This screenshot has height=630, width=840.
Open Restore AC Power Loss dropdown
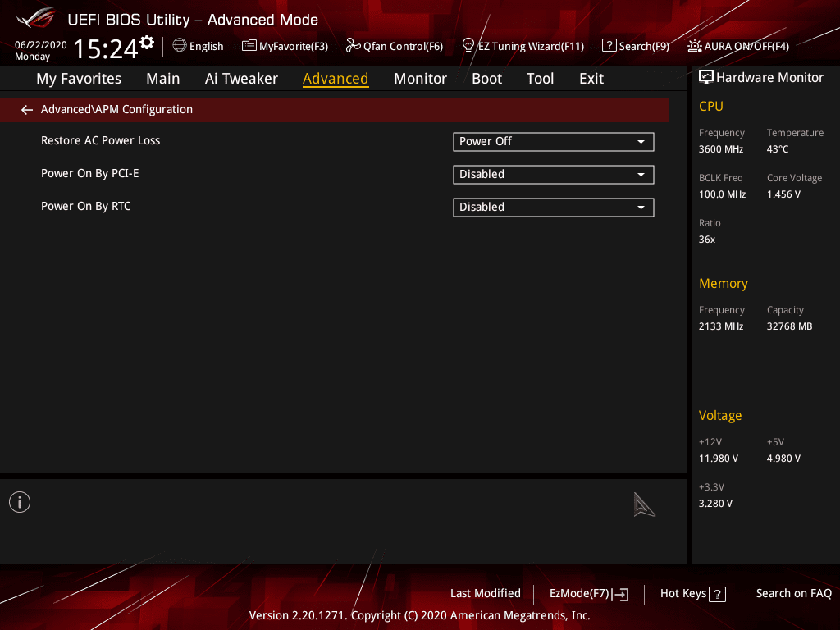[554, 141]
